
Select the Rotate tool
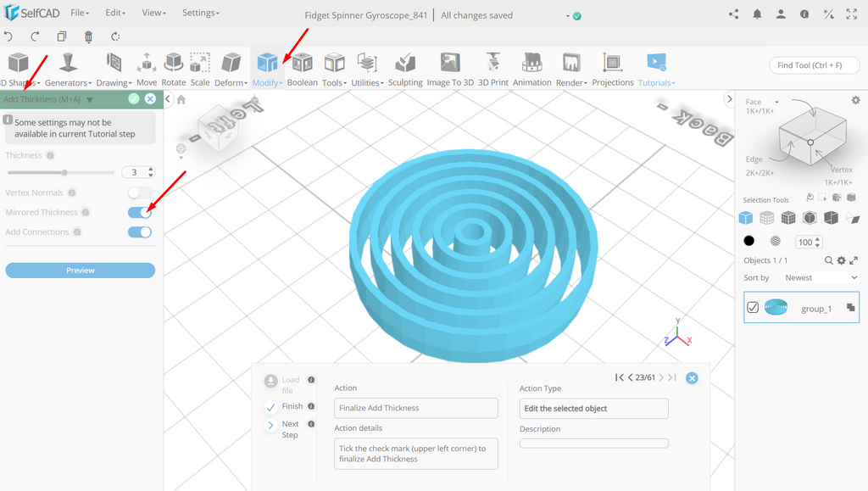click(173, 70)
